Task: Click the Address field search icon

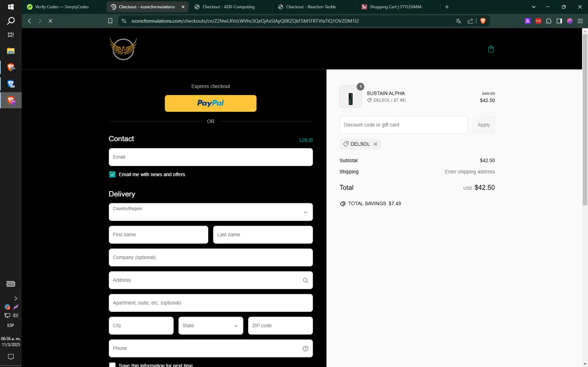Action: 305,280
